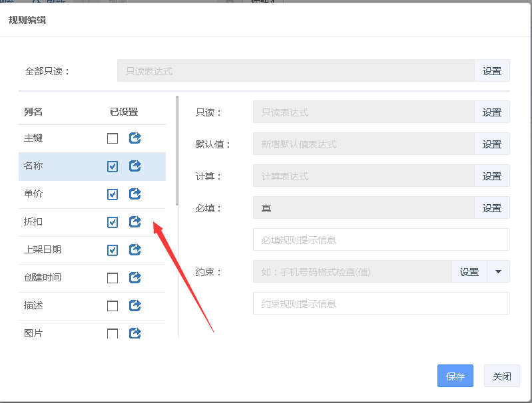Click the edit icon for 名称 row
Viewport: 532px width, 403px height.
(134, 166)
